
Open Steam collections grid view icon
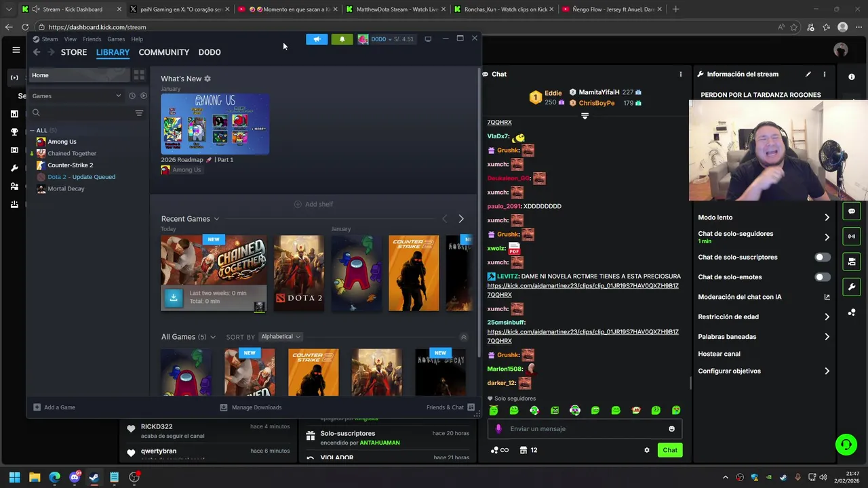pyautogui.click(x=139, y=75)
